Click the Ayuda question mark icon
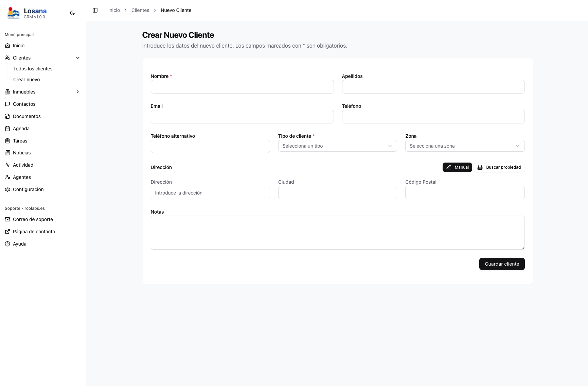 7,244
